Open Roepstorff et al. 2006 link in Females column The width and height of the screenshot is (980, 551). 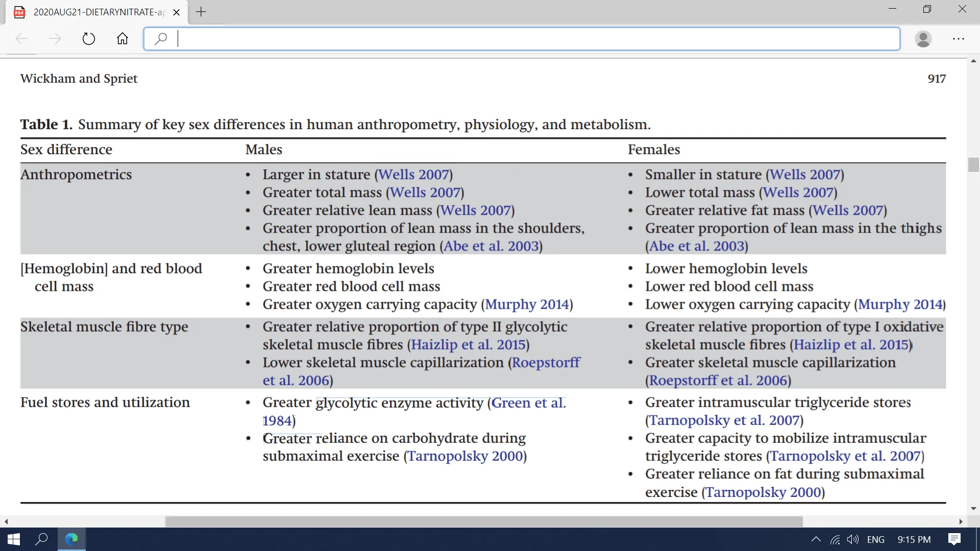point(718,381)
